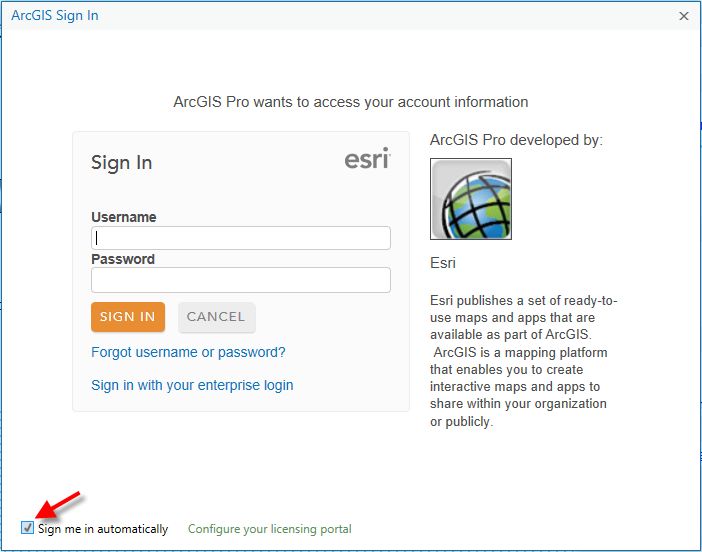Click the account information access heading
702x552 pixels.
[351, 102]
